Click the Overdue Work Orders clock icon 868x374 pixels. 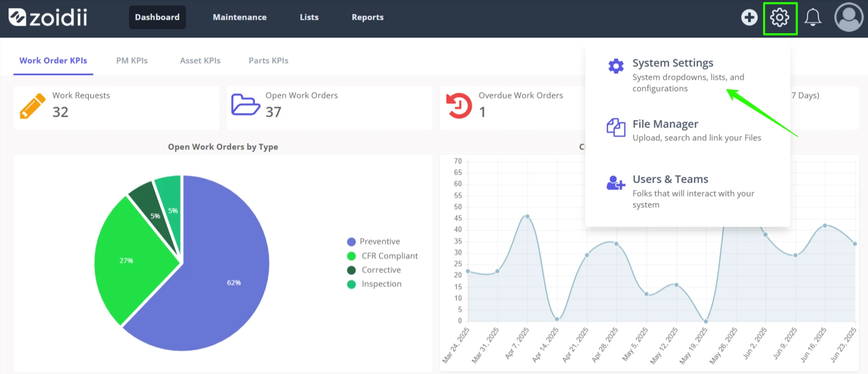(459, 106)
